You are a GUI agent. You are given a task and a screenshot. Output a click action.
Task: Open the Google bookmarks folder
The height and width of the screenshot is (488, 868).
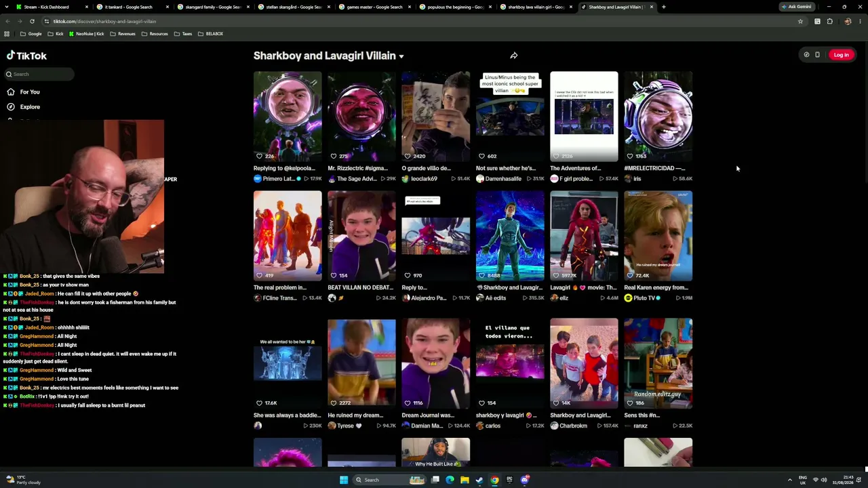31,34
